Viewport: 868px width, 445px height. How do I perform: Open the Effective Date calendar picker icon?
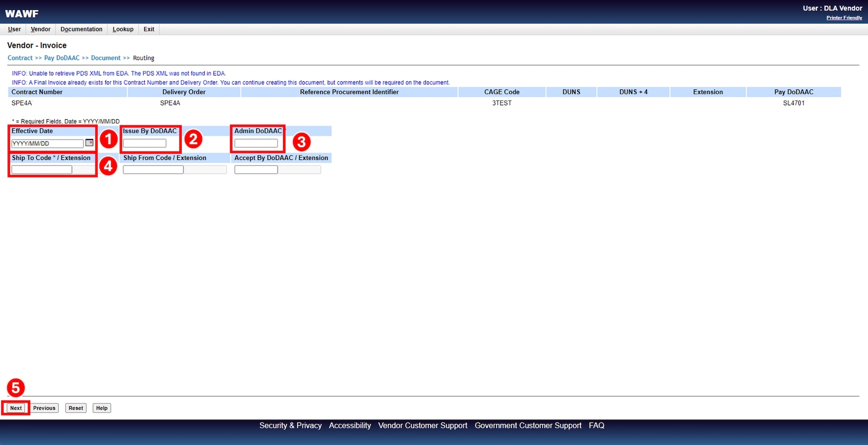click(89, 143)
